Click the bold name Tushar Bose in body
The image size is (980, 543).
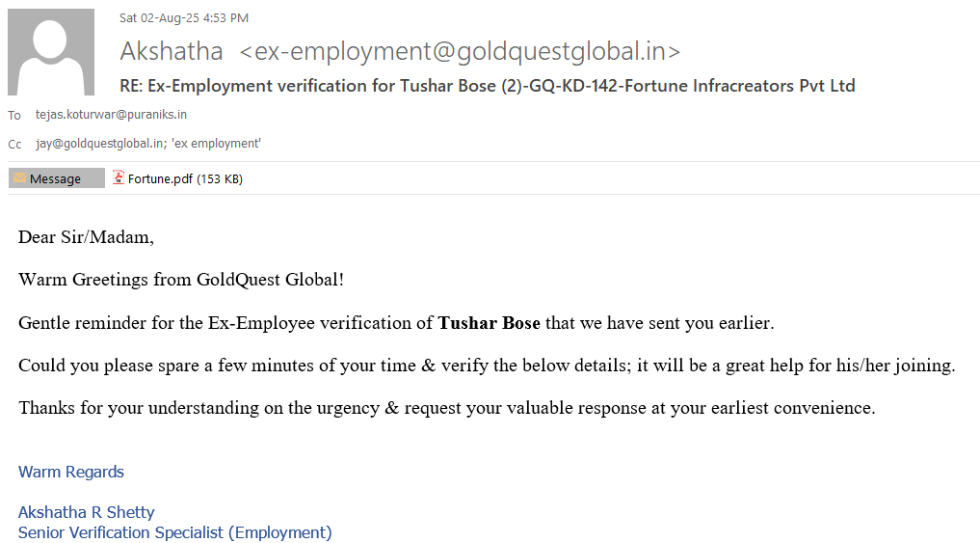click(x=490, y=323)
